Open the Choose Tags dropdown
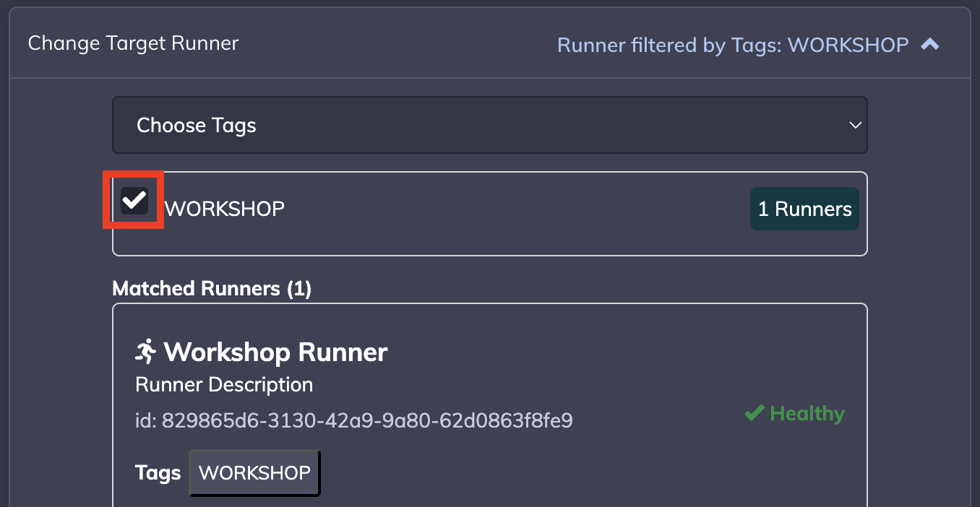The width and height of the screenshot is (980, 507). (x=489, y=125)
